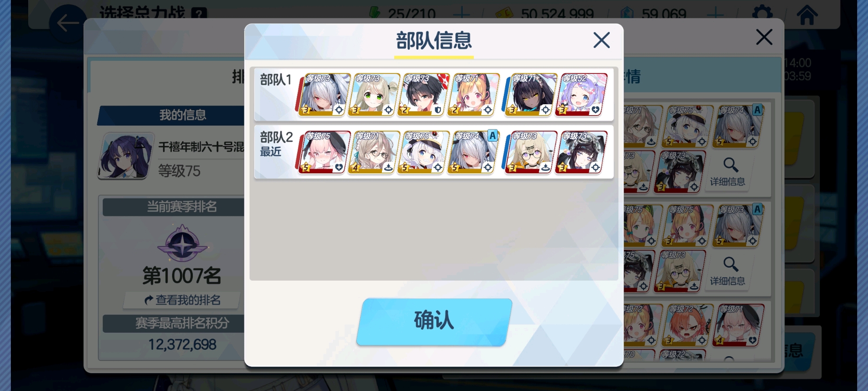View top 详细信息 magnifier icon
Viewport: 868px width, 391px height.
pos(730,165)
